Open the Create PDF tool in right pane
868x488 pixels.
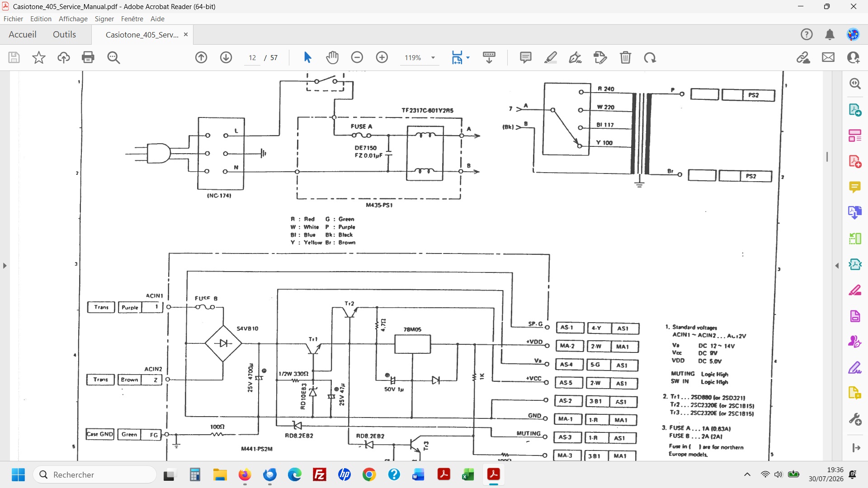[855, 161]
